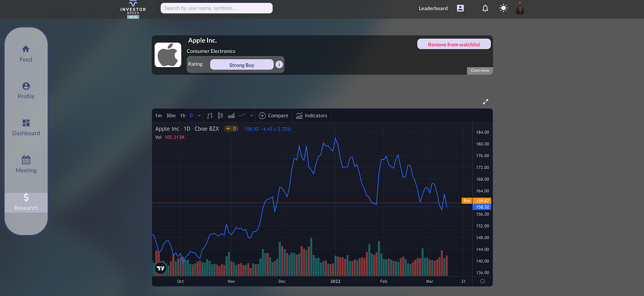Click Compare to add a symbol

point(274,115)
